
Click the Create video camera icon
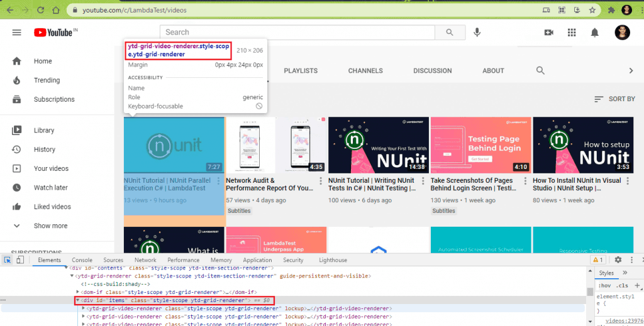[x=548, y=33]
